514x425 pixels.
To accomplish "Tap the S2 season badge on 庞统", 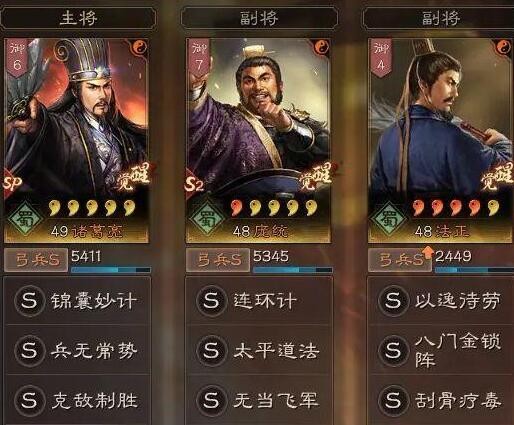I will click(195, 184).
